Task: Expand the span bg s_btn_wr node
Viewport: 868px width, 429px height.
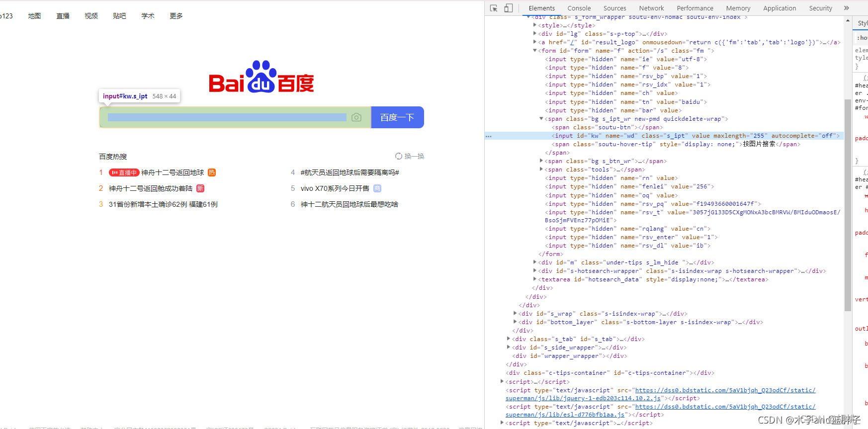Action: [541, 161]
